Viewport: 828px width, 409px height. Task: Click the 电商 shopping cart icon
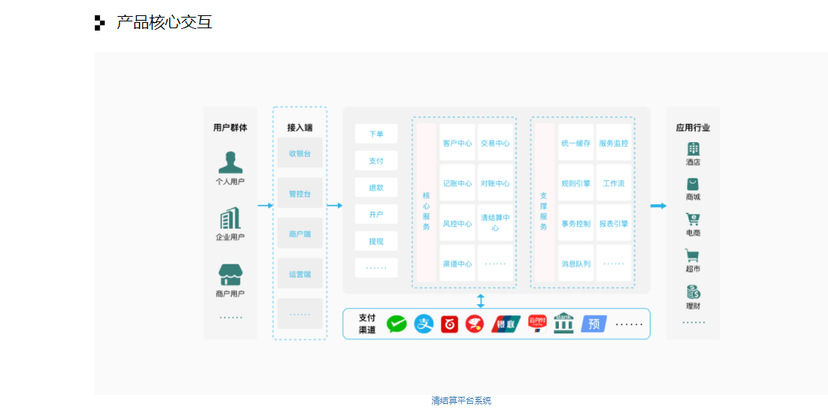pyautogui.click(x=693, y=220)
